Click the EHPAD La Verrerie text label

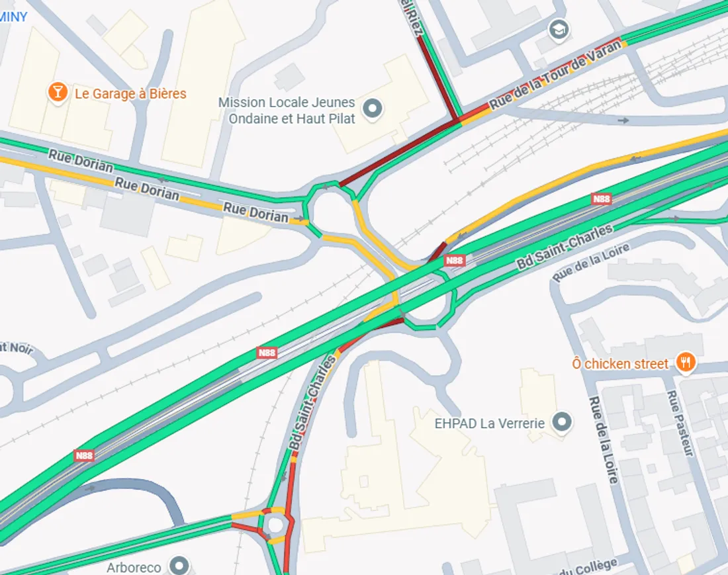coord(489,423)
